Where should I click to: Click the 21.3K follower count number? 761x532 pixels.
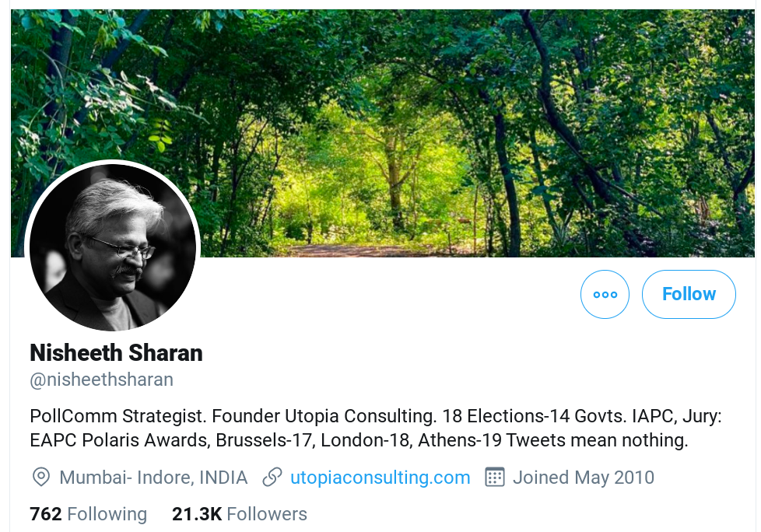pyautogui.click(x=197, y=514)
